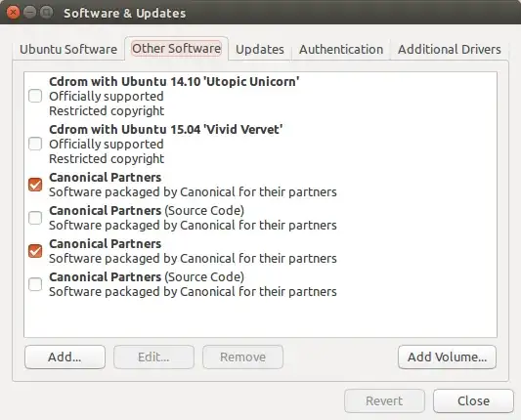This screenshot has height=420, width=521.
Task: Click the Add... button
Action: (65, 357)
